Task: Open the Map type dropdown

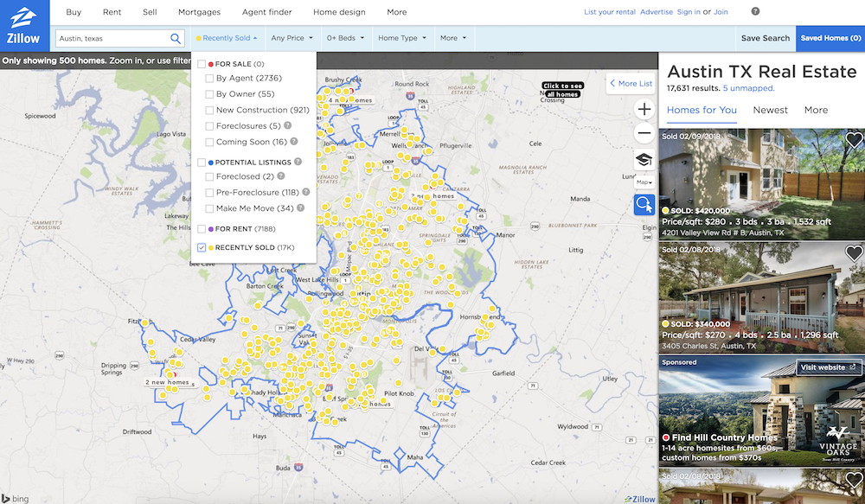Action: tap(644, 182)
